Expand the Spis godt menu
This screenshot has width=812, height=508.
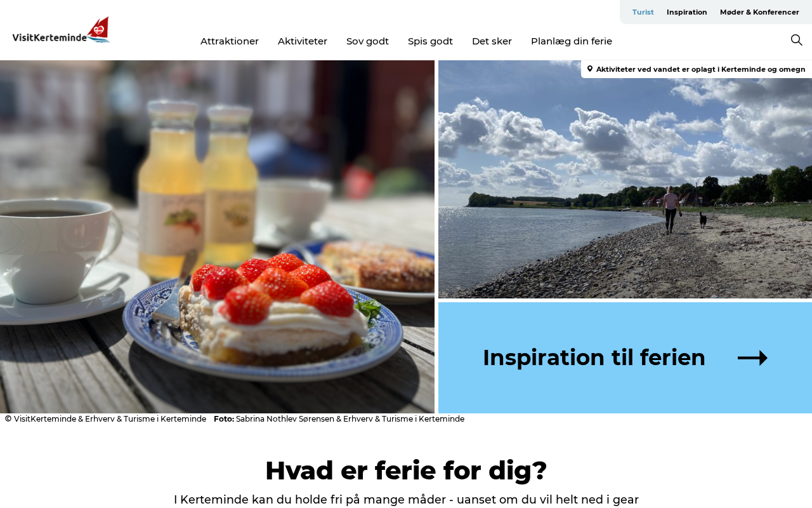pos(430,41)
